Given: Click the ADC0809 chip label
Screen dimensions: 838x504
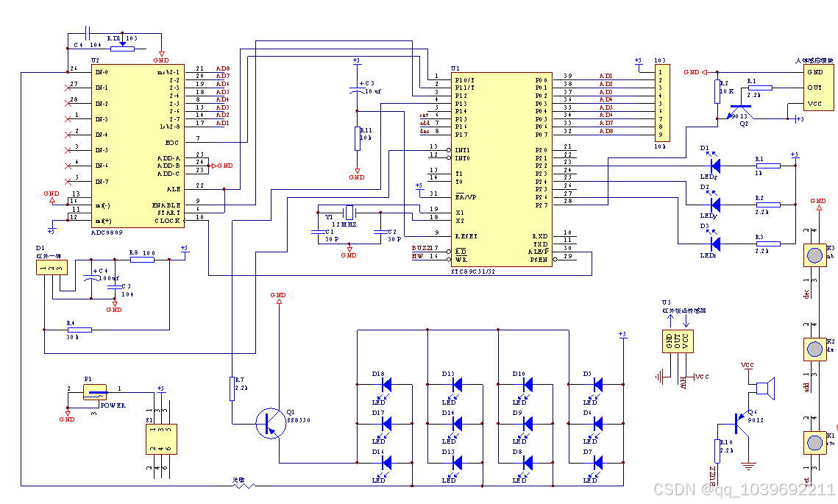Looking at the screenshot, I should [x=107, y=233].
